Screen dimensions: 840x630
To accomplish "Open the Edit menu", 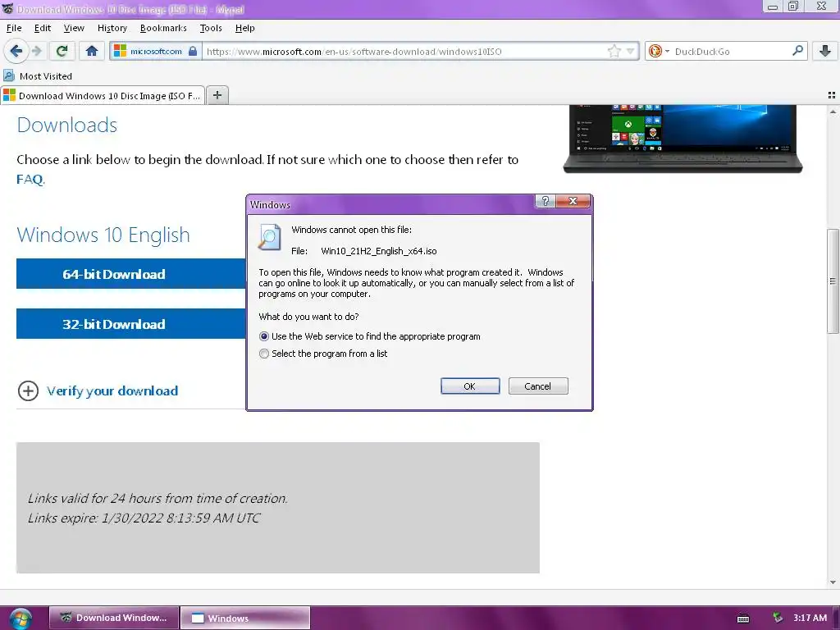I will [x=43, y=28].
